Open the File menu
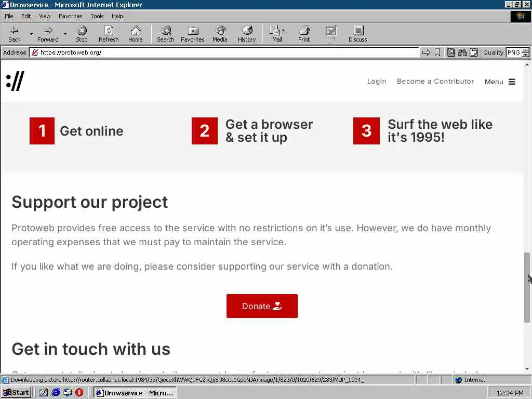Image resolution: width=532 pixels, height=399 pixels. (x=9, y=16)
